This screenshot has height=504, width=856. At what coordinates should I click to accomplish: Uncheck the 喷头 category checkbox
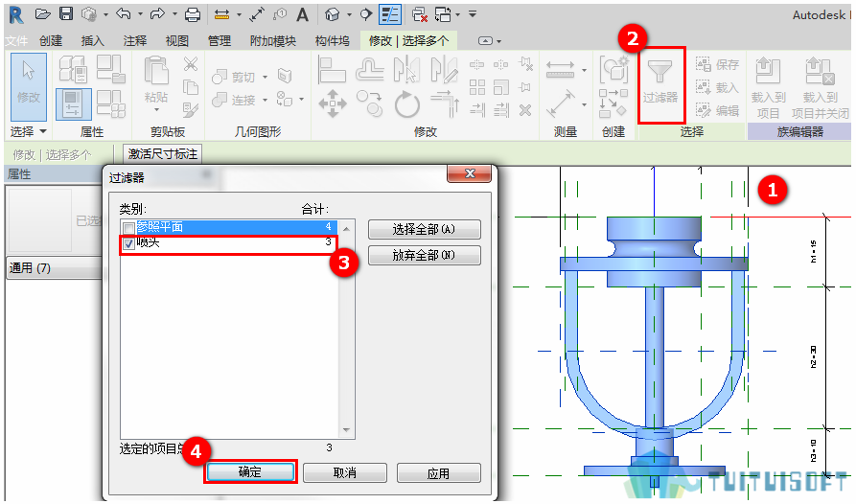click(128, 243)
